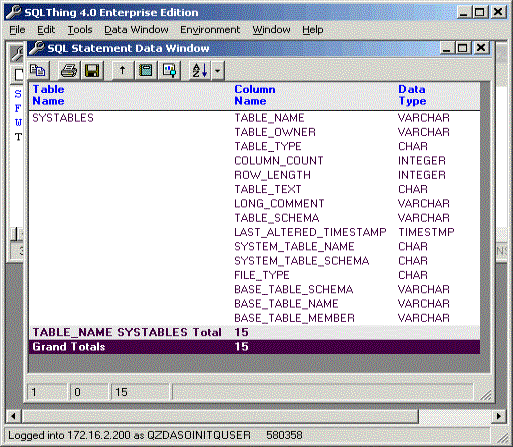
Task: Select the SYSTEM_TABLE_SCHEMA row
Action: [254, 261]
